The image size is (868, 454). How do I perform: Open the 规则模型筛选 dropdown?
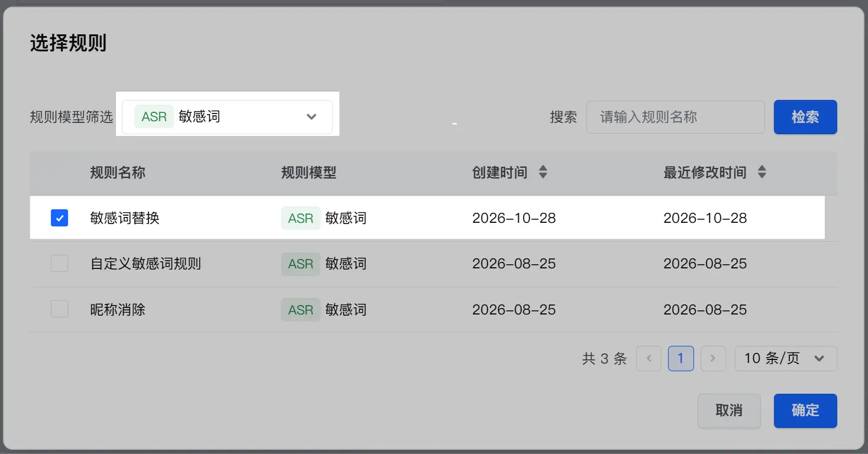227,117
